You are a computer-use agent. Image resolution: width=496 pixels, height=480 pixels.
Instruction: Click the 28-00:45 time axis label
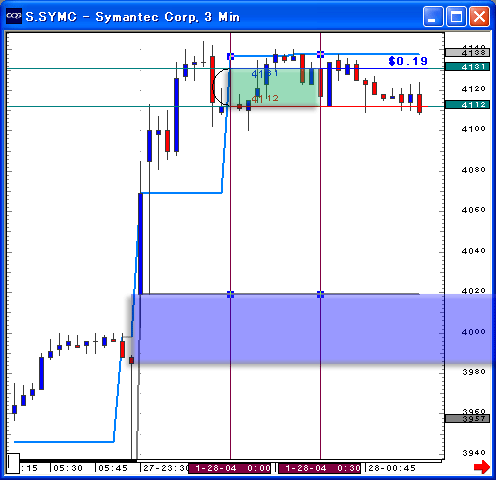click(x=392, y=468)
